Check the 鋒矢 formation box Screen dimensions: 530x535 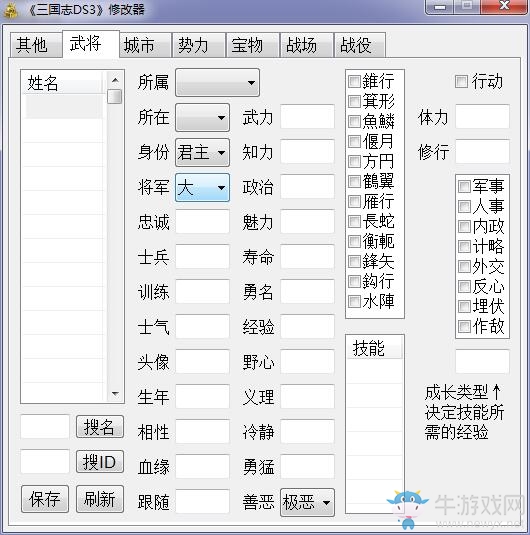pyautogui.click(x=354, y=262)
